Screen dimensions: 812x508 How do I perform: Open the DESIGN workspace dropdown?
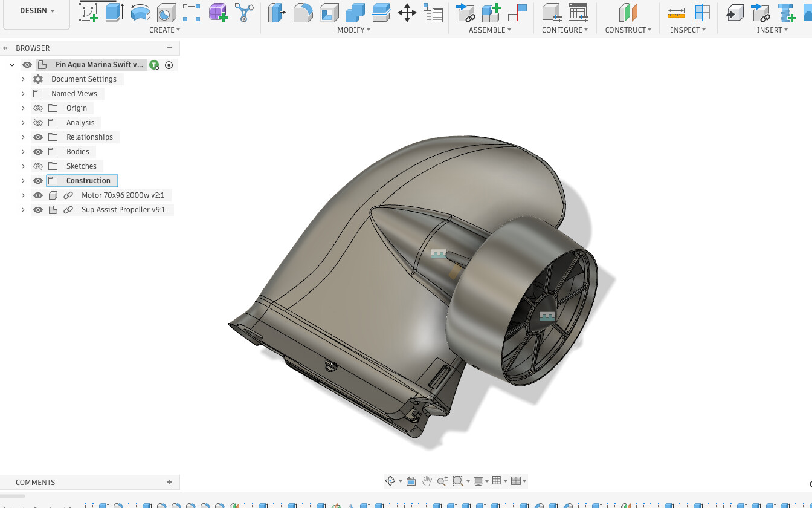coord(37,11)
